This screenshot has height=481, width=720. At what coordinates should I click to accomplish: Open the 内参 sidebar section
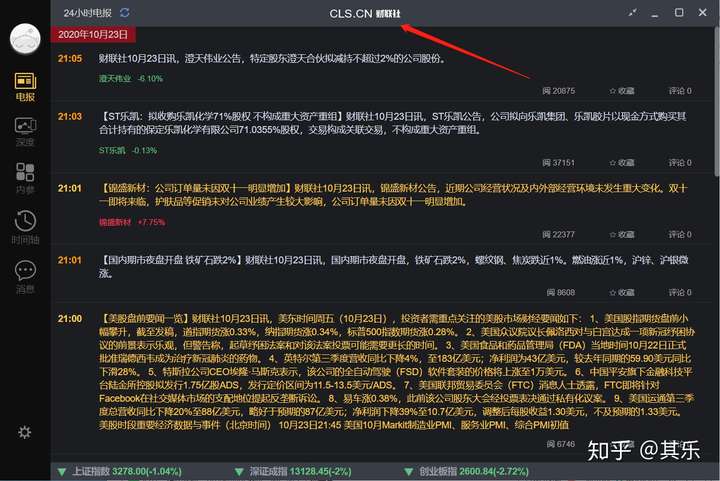(x=25, y=179)
